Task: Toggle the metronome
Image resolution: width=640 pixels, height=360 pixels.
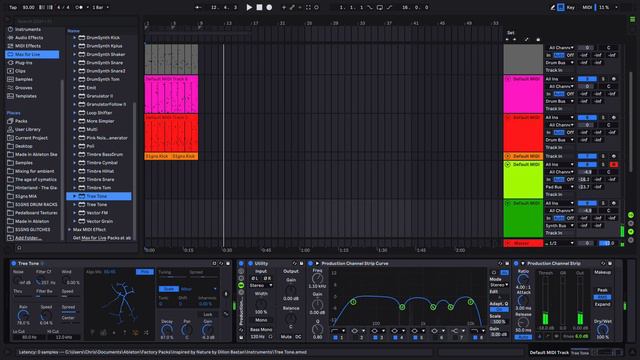Action: coord(79,7)
